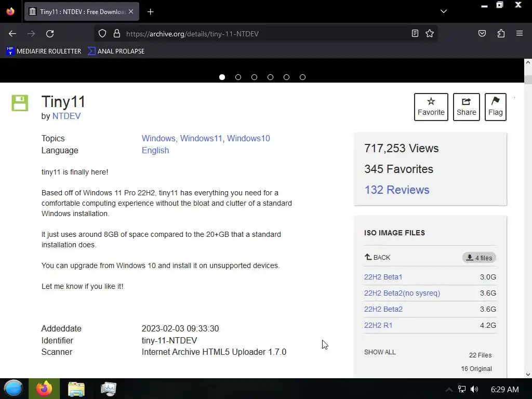Download the 22H2 Beta1 ISO

(383, 277)
